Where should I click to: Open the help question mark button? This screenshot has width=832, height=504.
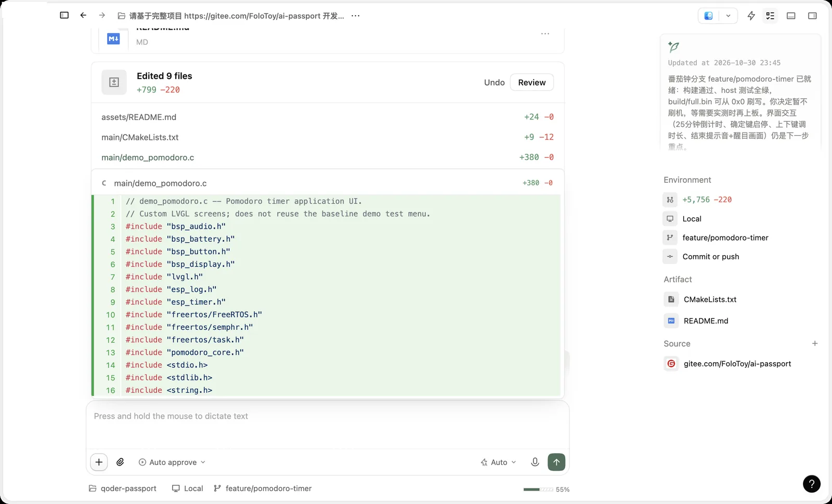tap(812, 484)
